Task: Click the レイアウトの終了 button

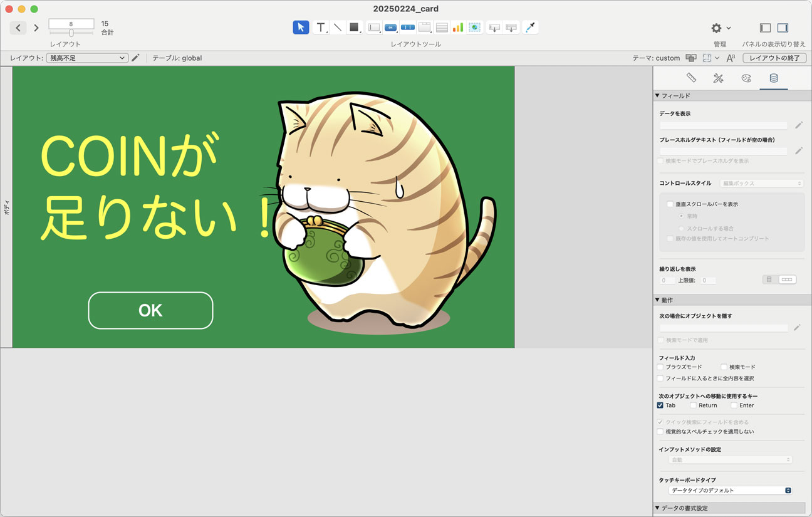Action: pos(774,58)
